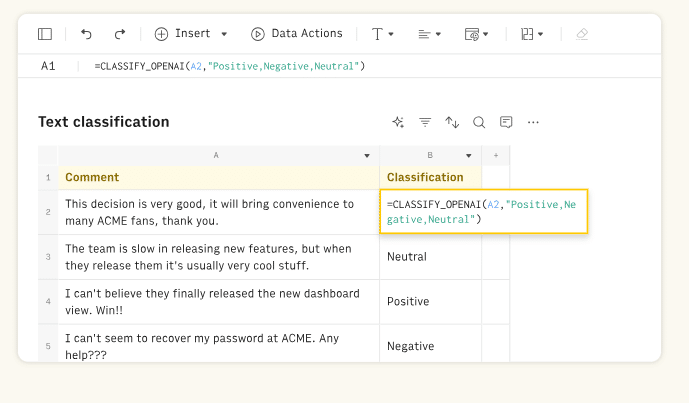
Task: Click the redo arrow
Action: click(120, 34)
